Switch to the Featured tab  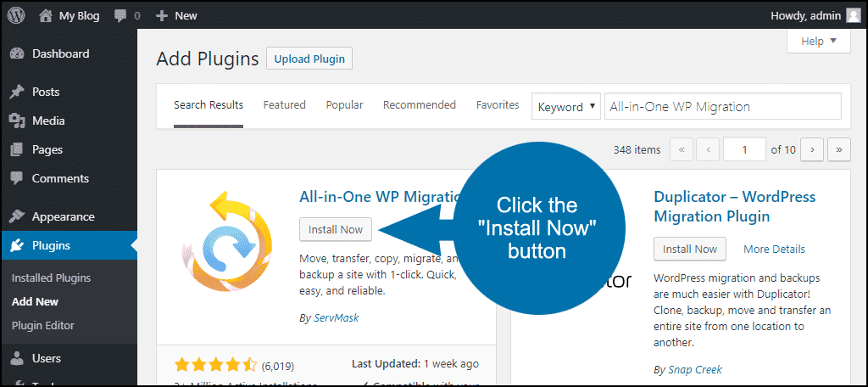pyautogui.click(x=285, y=104)
